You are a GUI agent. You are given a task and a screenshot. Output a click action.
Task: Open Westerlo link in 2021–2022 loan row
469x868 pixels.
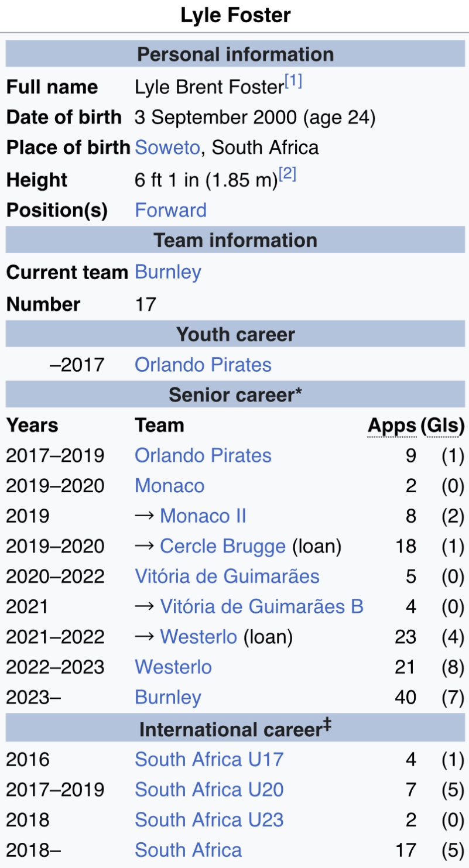coord(198,636)
